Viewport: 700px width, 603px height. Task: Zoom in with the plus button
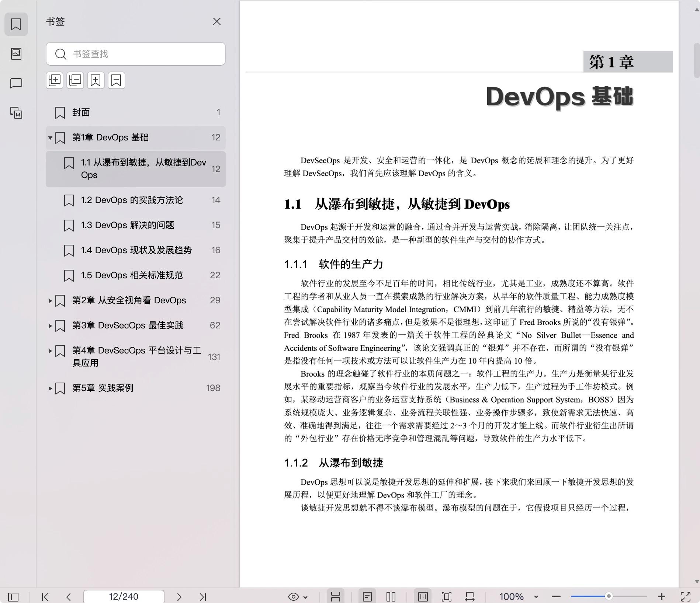662,596
